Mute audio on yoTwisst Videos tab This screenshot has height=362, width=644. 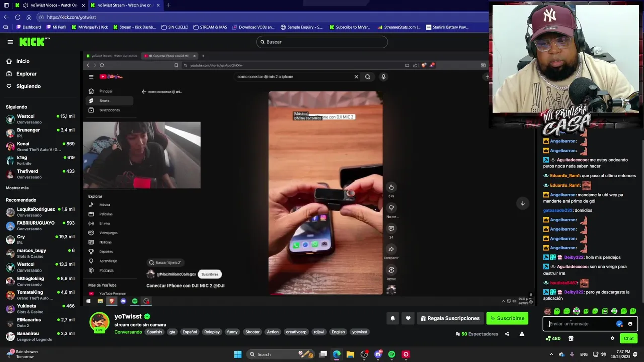25,5
